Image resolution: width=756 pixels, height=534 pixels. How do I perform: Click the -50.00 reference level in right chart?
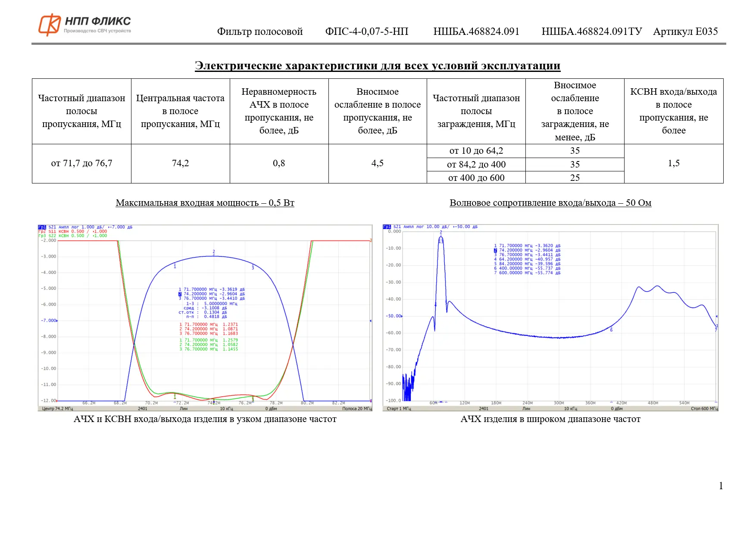(x=394, y=316)
